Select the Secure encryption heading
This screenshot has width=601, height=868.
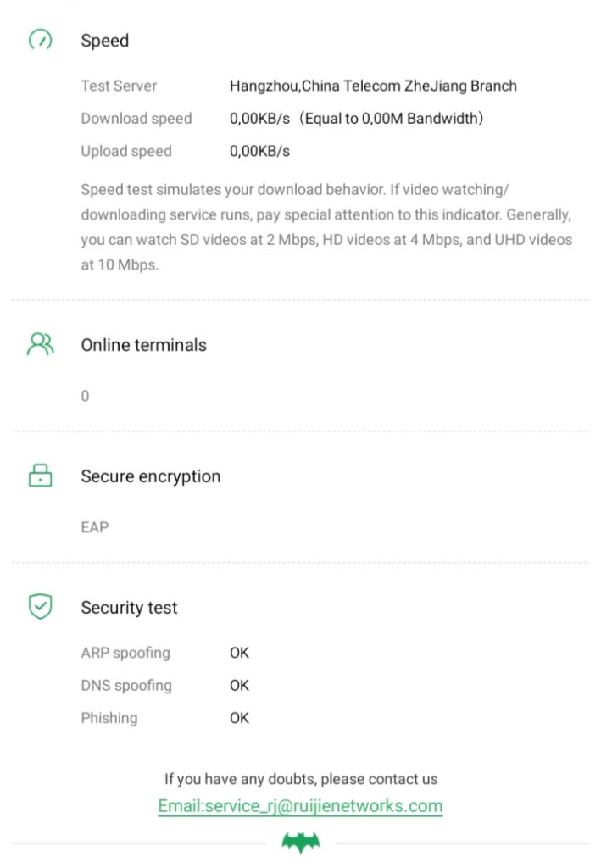pyautogui.click(x=150, y=476)
